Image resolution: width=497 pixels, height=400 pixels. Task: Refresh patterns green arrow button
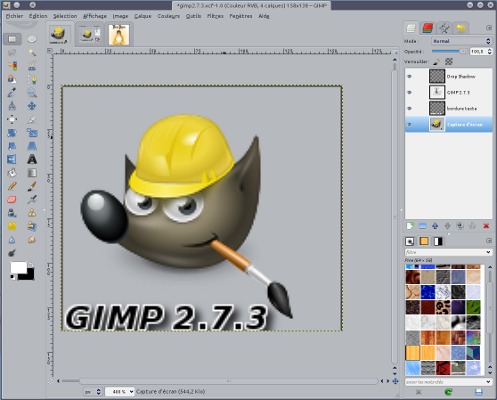click(448, 392)
